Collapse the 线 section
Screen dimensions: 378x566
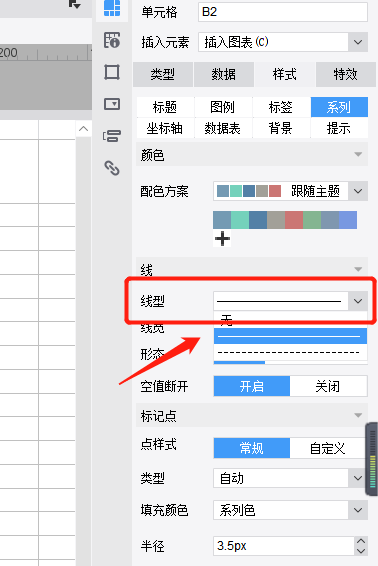click(358, 269)
